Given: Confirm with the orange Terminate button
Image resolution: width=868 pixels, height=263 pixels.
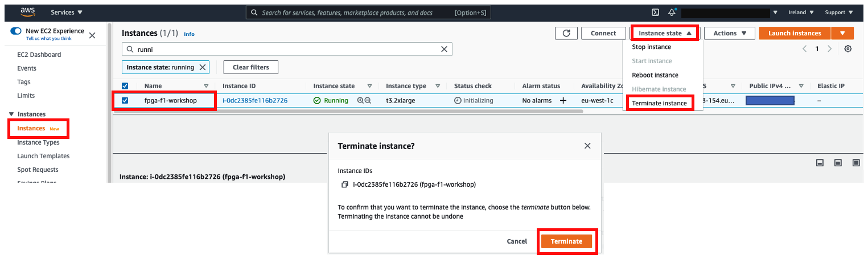Looking at the screenshot, I should [566, 241].
